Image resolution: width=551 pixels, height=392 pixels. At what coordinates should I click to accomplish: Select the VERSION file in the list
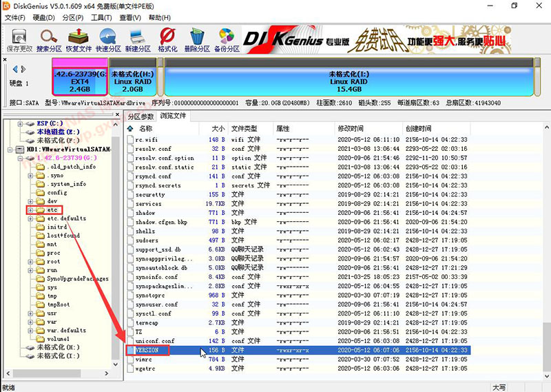coord(147,350)
